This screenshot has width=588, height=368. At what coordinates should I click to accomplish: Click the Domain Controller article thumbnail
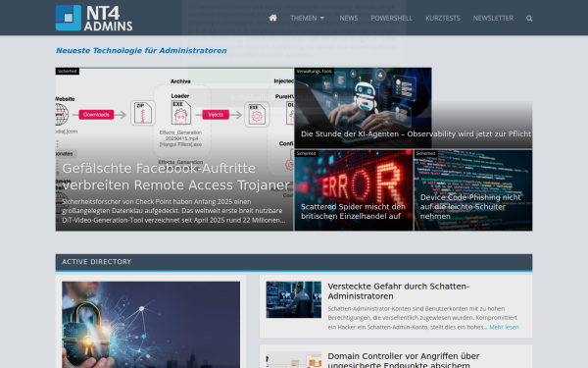click(294, 360)
